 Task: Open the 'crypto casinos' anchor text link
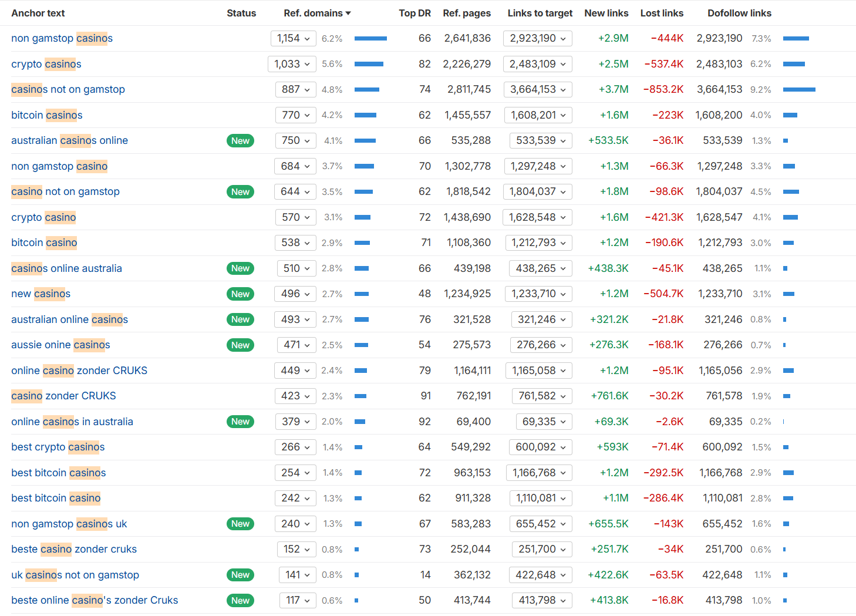coord(46,64)
